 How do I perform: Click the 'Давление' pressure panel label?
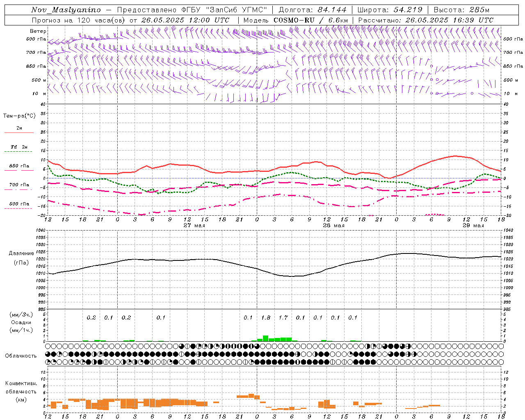click(x=21, y=253)
